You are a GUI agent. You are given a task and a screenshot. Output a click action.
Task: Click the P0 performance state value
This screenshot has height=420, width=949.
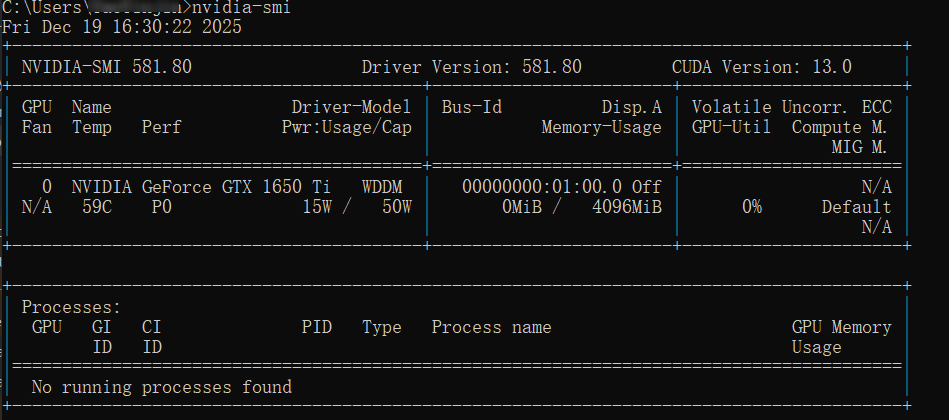(162, 207)
